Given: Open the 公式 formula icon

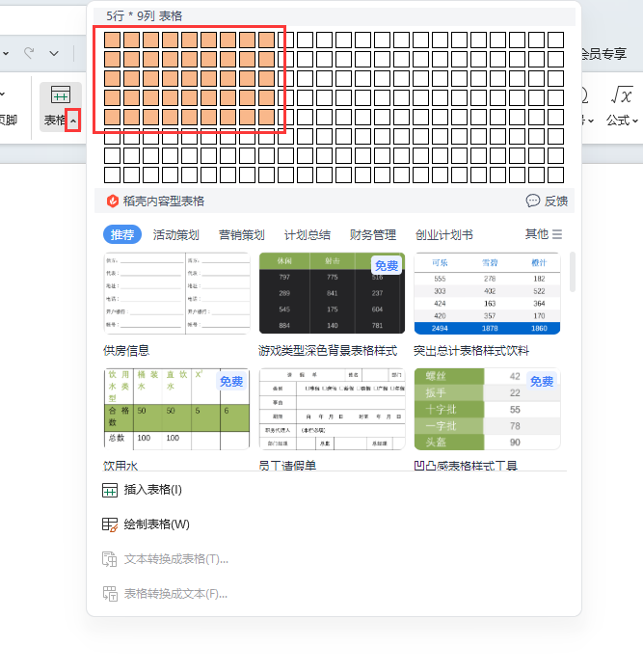Looking at the screenshot, I should (622, 95).
